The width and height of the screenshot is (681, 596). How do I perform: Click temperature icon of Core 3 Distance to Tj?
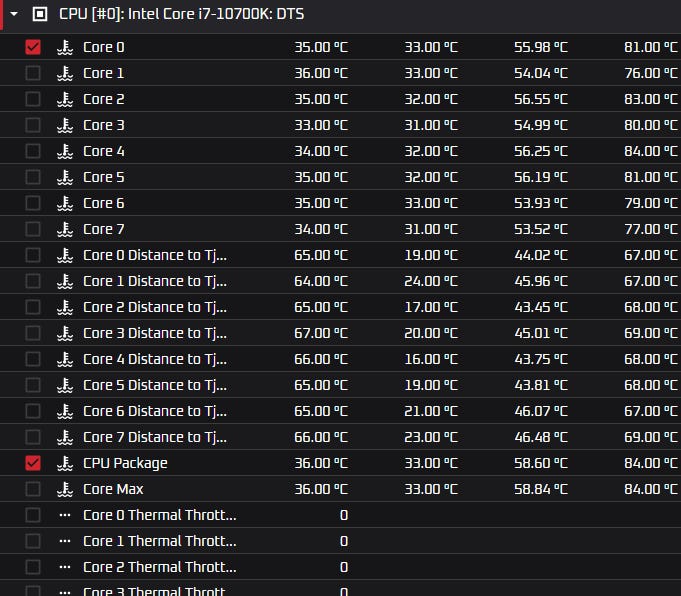click(x=65, y=333)
